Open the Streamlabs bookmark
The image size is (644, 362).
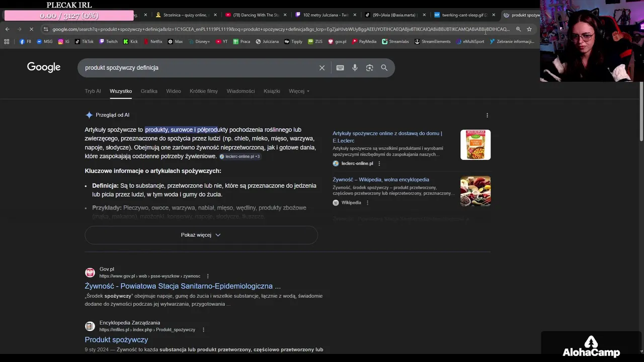tap(395, 42)
